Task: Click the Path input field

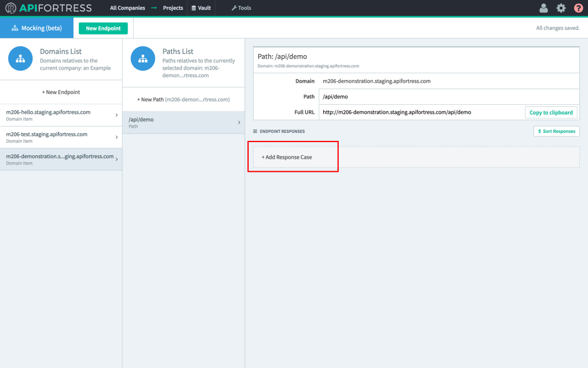Action: coord(448,97)
